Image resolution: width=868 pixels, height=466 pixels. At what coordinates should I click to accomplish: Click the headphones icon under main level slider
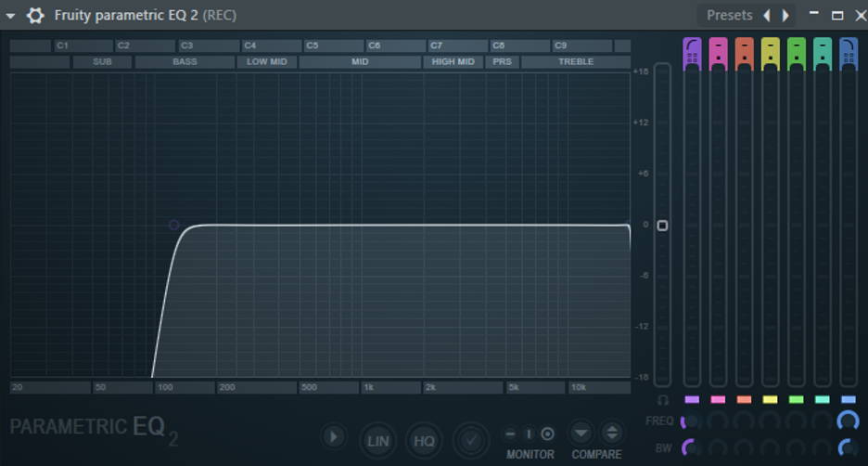click(663, 400)
